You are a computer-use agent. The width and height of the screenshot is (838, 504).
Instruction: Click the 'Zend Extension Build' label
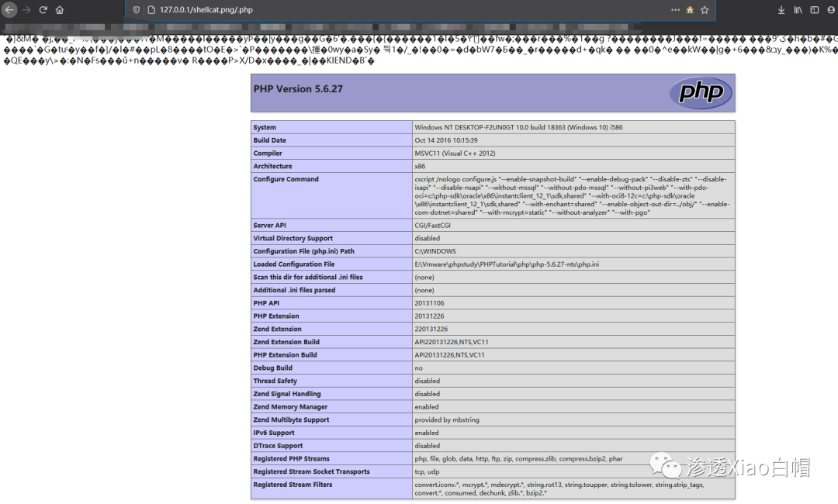286,342
